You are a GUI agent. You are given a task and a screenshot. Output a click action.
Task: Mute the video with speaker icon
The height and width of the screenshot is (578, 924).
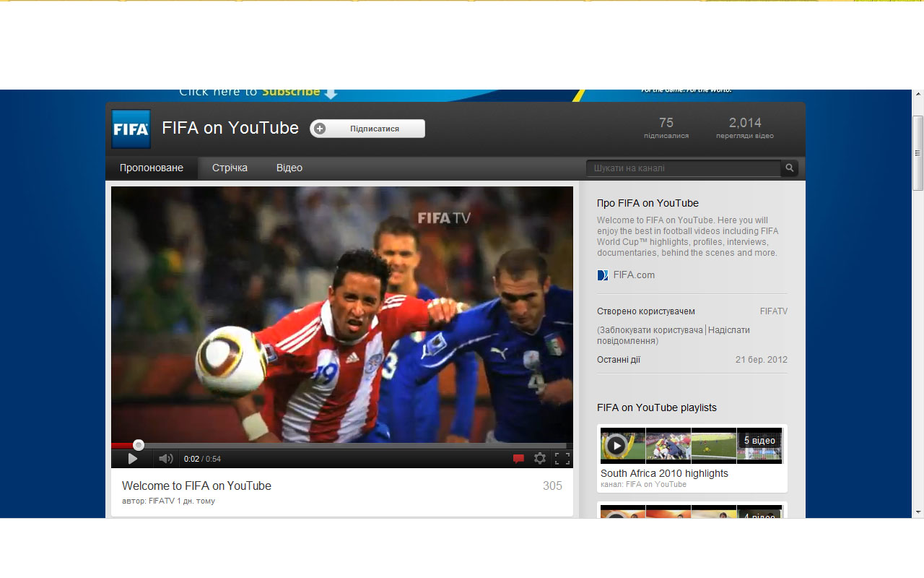point(166,459)
